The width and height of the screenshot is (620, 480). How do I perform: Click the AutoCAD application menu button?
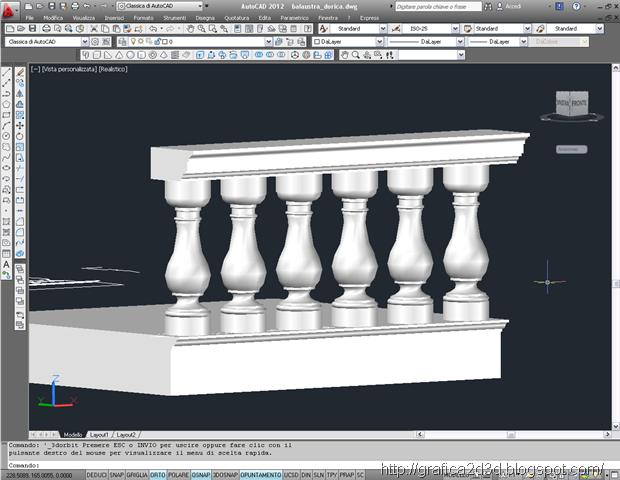click(x=9, y=9)
